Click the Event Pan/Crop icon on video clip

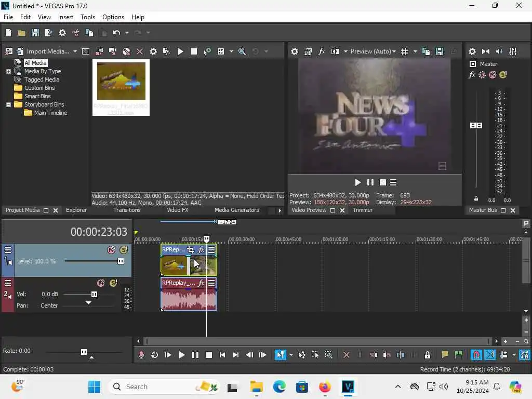pos(191,250)
